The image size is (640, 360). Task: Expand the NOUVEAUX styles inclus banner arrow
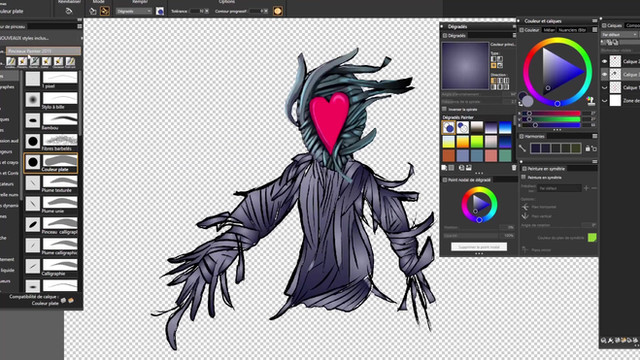(x=82, y=38)
